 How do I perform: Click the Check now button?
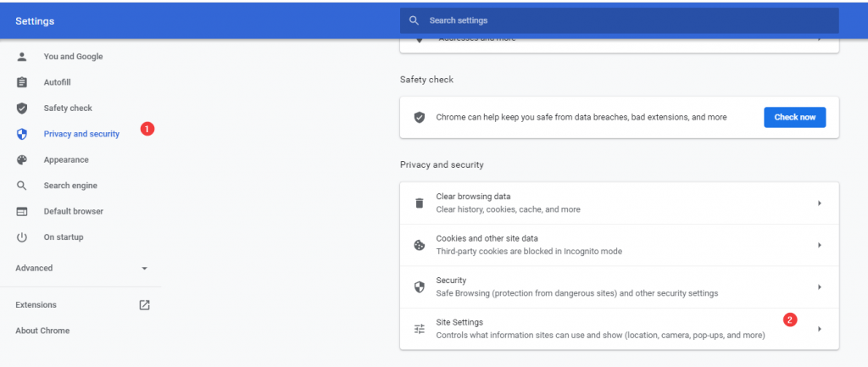coord(795,117)
